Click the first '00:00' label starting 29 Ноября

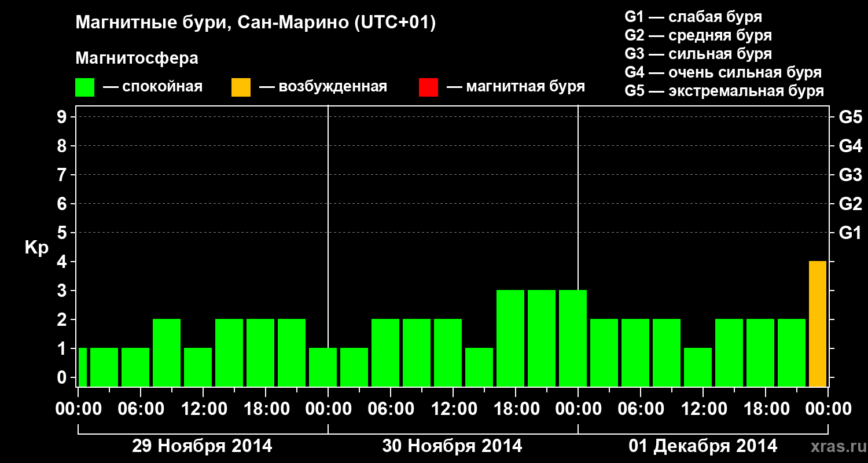pos(78,409)
